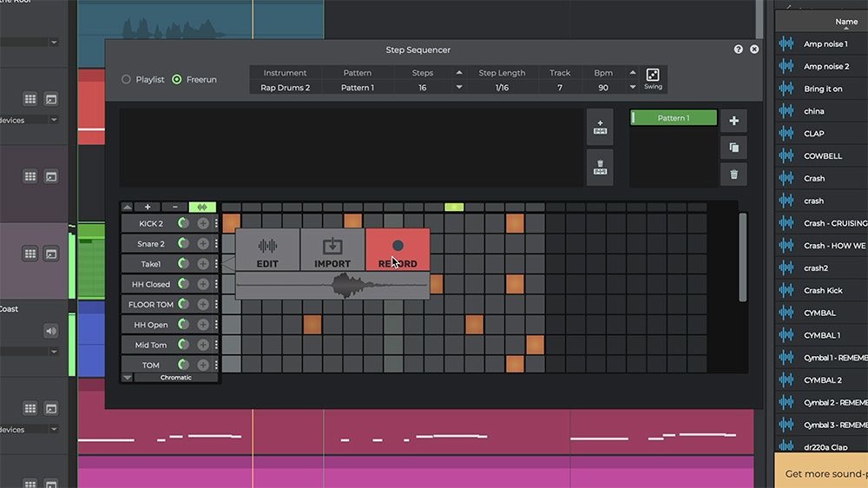Click CLAP sample waveform icon
The width and height of the screenshot is (868, 488).
click(786, 134)
